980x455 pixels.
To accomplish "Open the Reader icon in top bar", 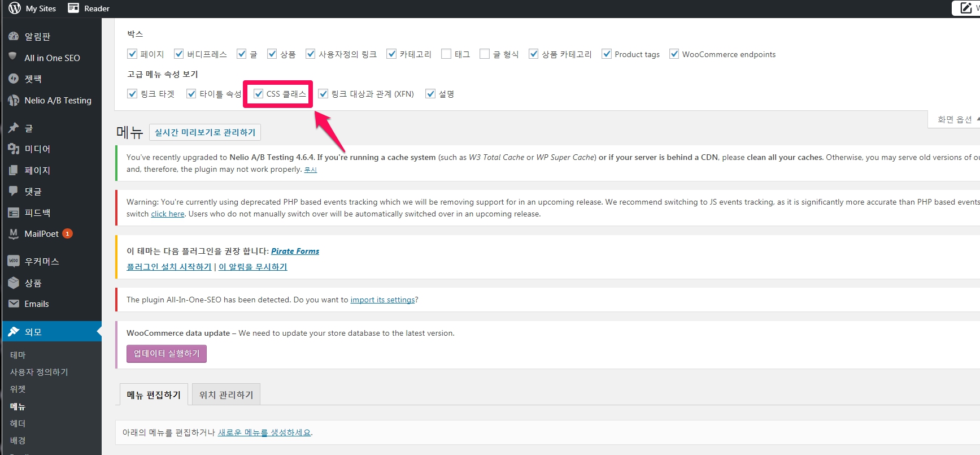I will tap(73, 8).
